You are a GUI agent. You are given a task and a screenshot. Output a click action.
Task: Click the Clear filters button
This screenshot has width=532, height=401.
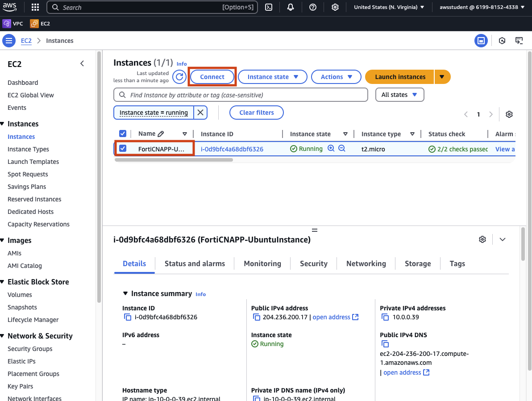pyautogui.click(x=257, y=113)
